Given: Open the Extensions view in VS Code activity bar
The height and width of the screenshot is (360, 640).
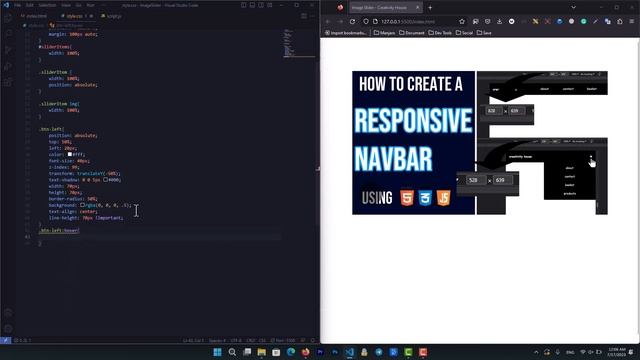Looking at the screenshot, I should point(8,82).
